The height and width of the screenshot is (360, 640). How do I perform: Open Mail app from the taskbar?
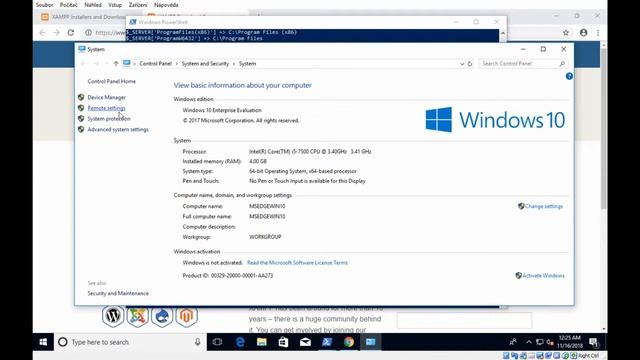point(305,342)
